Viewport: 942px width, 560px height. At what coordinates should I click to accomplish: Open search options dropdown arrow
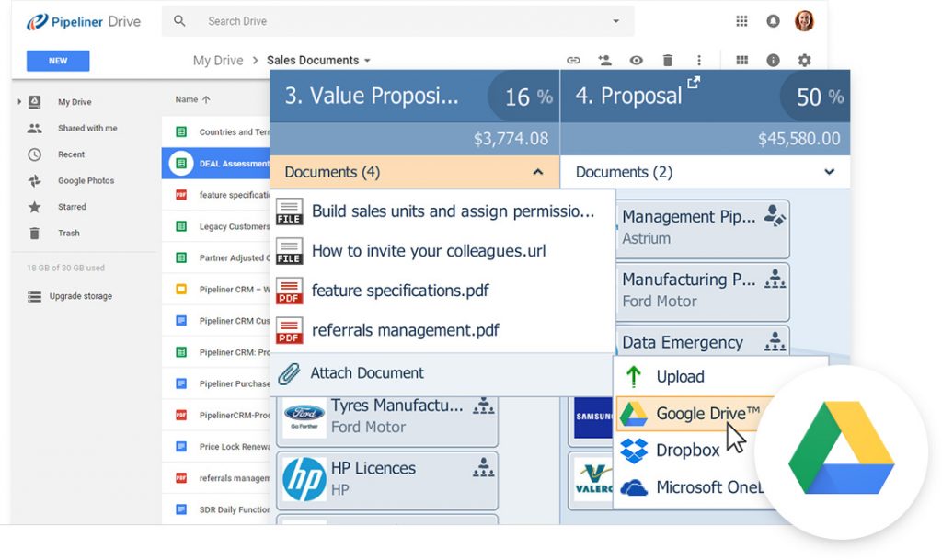[615, 21]
